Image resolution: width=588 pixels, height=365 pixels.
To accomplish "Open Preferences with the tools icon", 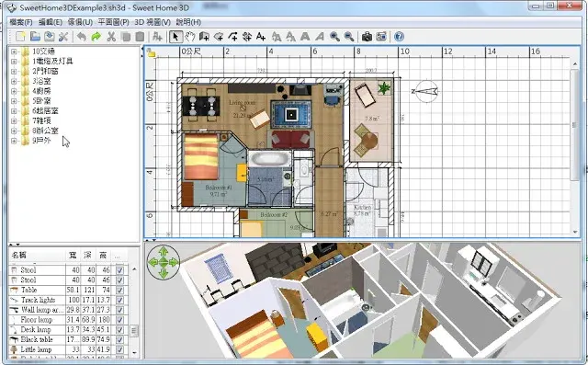I will tap(63, 37).
